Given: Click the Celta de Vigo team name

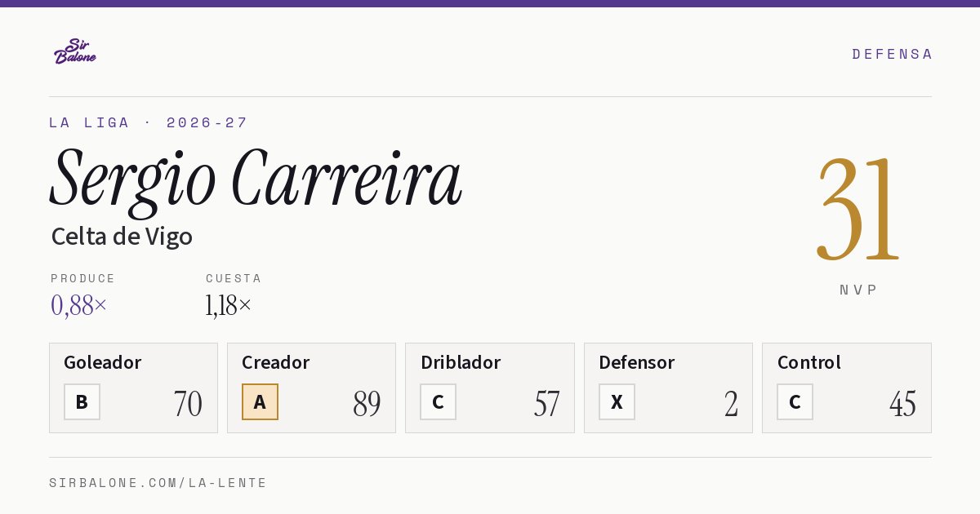Looking at the screenshot, I should pyautogui.click(x=122, y=237).
